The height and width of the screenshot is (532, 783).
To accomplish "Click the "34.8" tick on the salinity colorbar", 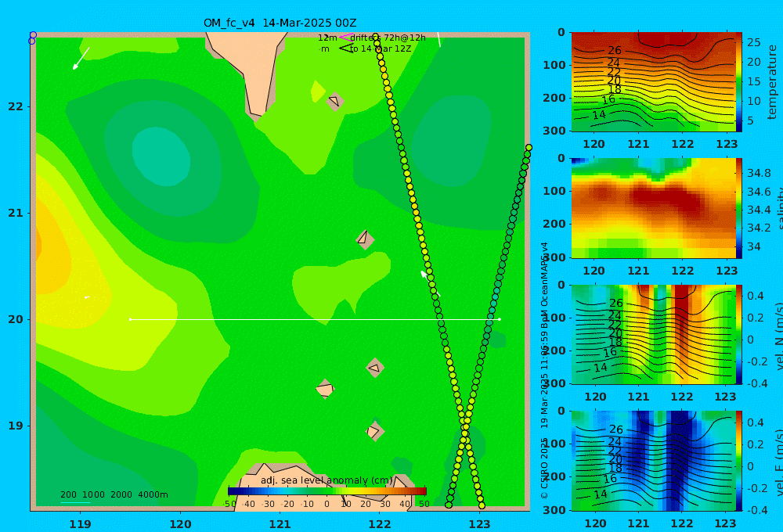I will 759,173.
